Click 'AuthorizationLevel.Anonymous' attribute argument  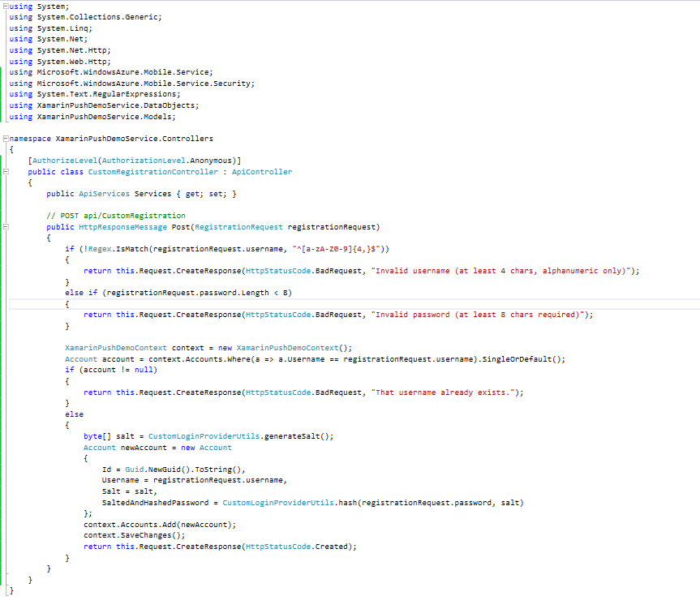pyautogui.click(x=167, y=161)
